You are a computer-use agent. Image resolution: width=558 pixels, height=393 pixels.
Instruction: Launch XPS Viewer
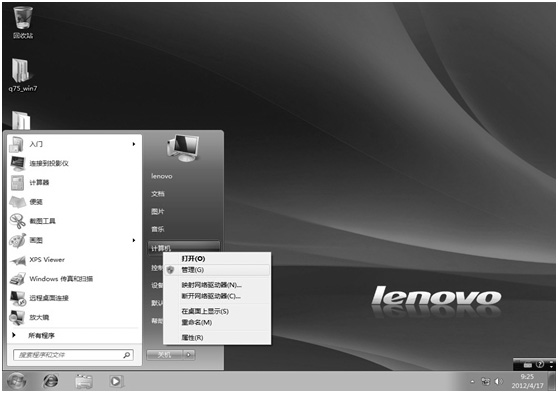point(73,260)
